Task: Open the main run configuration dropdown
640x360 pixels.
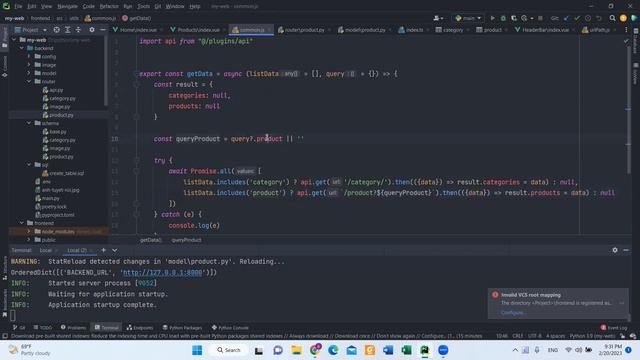Action: click(468, 18)
